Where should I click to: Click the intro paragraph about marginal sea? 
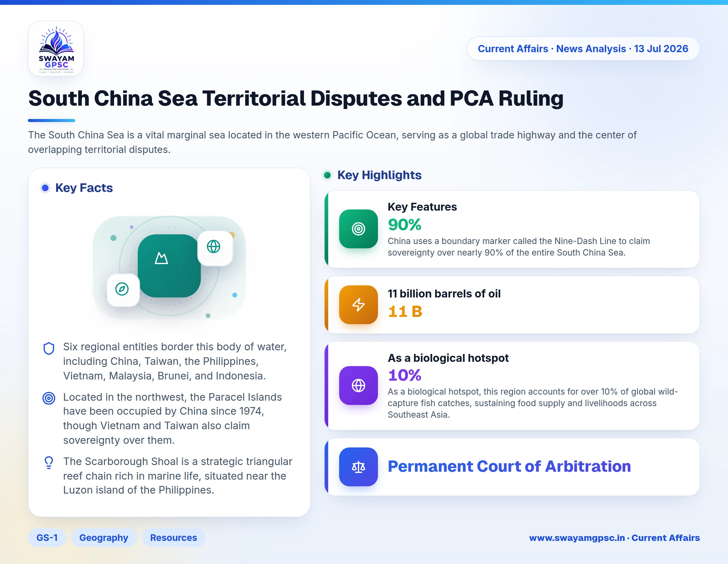point(332,142)
